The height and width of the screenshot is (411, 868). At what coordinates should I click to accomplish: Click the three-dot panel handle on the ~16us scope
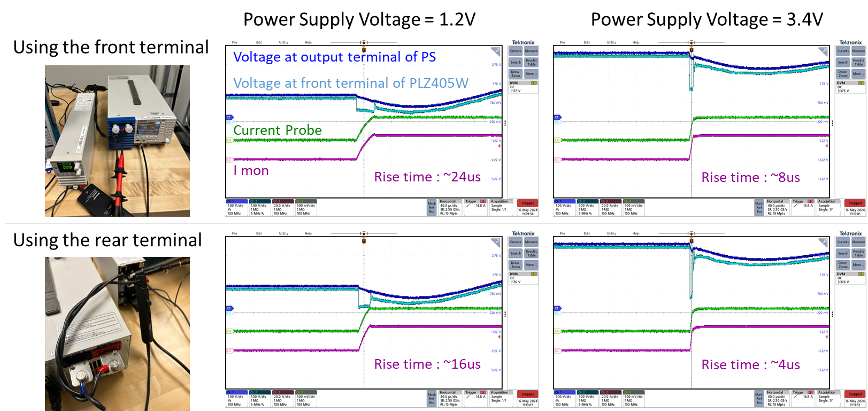pyautogui.click(x=505, y=314)
